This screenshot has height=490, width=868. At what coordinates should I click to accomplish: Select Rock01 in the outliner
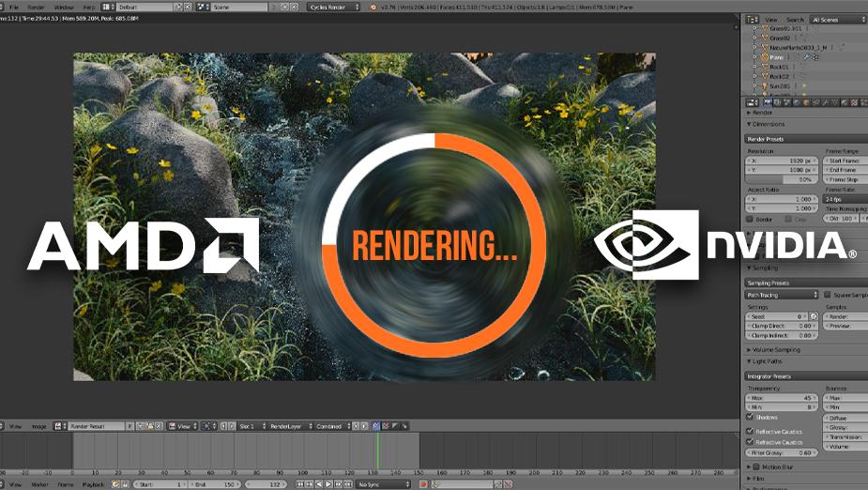point(779,67)
